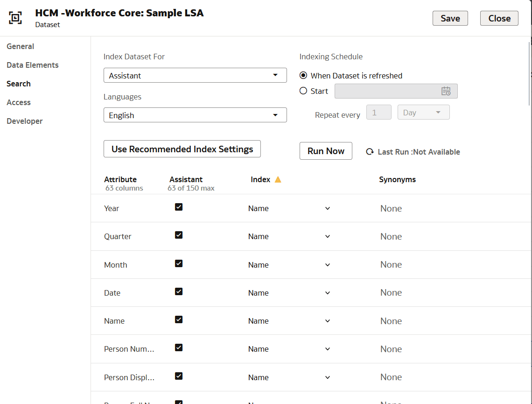Open the Access section
Image resolution: width=532 pixels, height=404 pixels.
coord(19,102)
